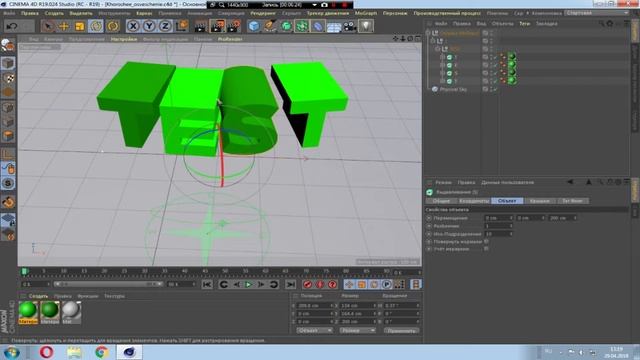Toggle the Y axis lock
The height and width of the screenshot is (360, 640).
click(x=149, y=26)
